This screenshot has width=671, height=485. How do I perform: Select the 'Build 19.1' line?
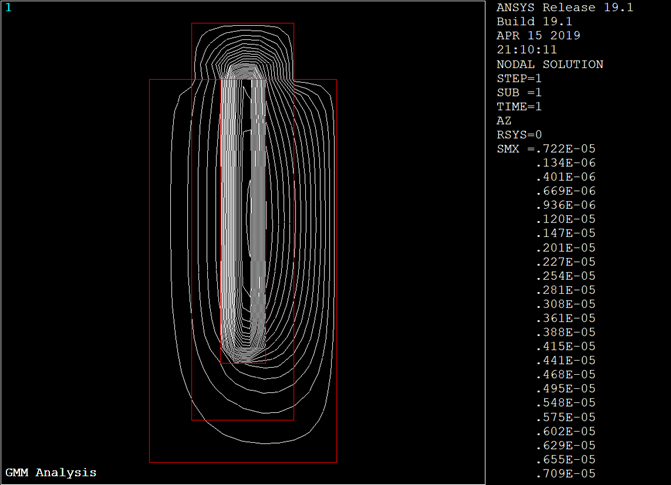click(x=534, y=22)
